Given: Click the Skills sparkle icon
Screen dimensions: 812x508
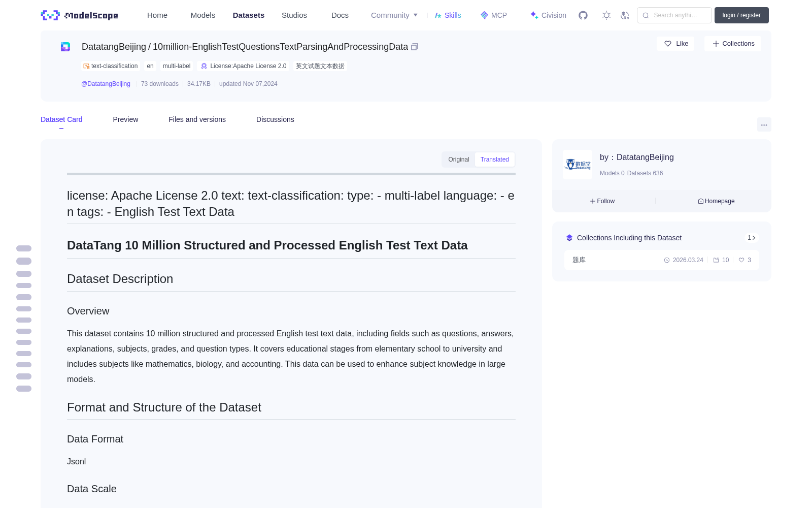Looking at the screenshot, I should 438,15.
